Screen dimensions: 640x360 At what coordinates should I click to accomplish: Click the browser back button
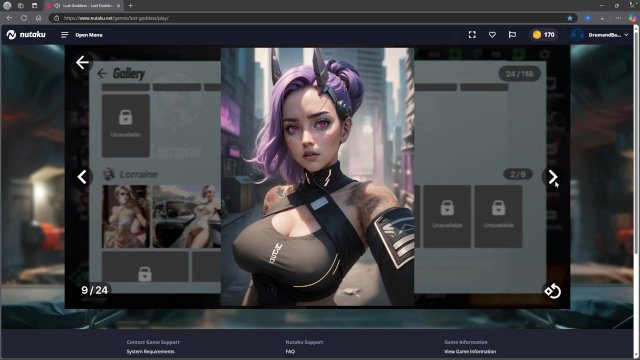point(9,18)
